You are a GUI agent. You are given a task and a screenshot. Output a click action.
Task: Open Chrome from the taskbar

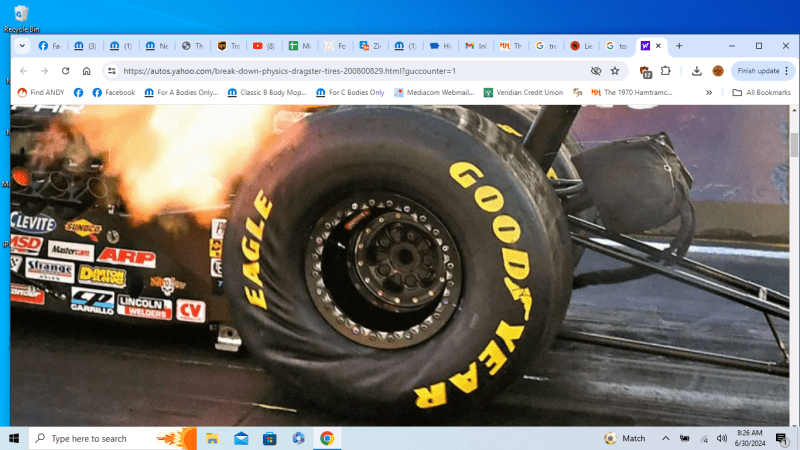tap(327, 438)
